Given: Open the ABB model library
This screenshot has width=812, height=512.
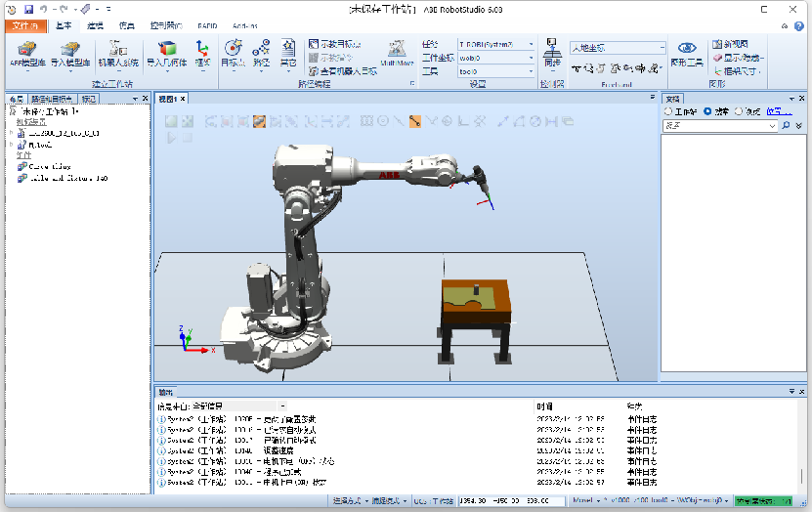Looking at the screenshot, I should (27, 55).
